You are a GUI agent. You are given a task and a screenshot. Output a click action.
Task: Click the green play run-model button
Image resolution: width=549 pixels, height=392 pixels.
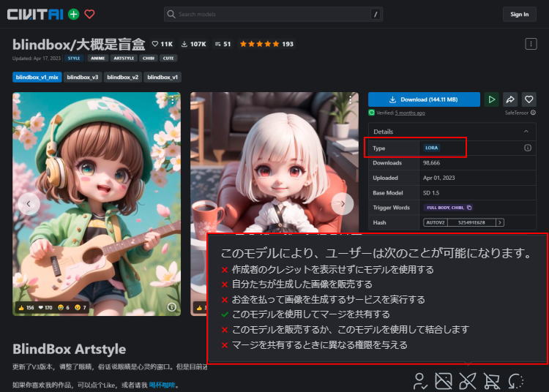492,99
